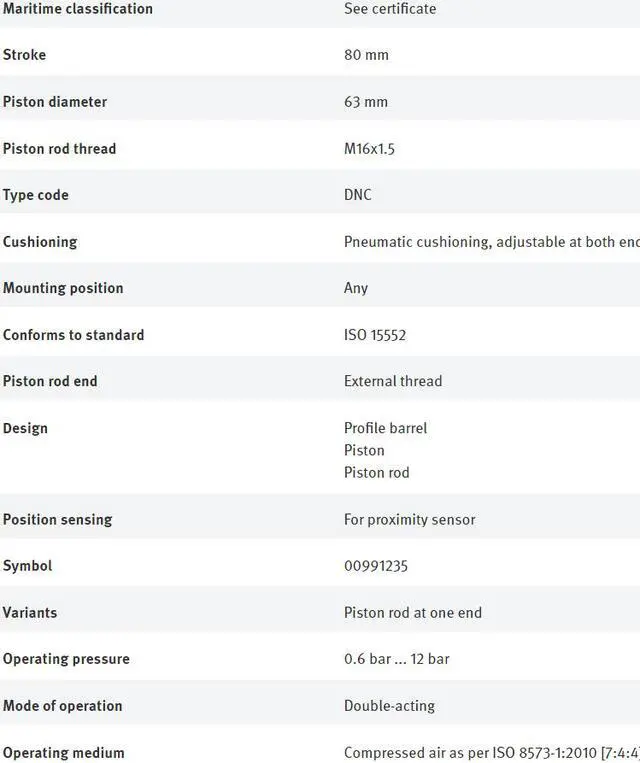Click the "Piston rod at one end" value

413,613
